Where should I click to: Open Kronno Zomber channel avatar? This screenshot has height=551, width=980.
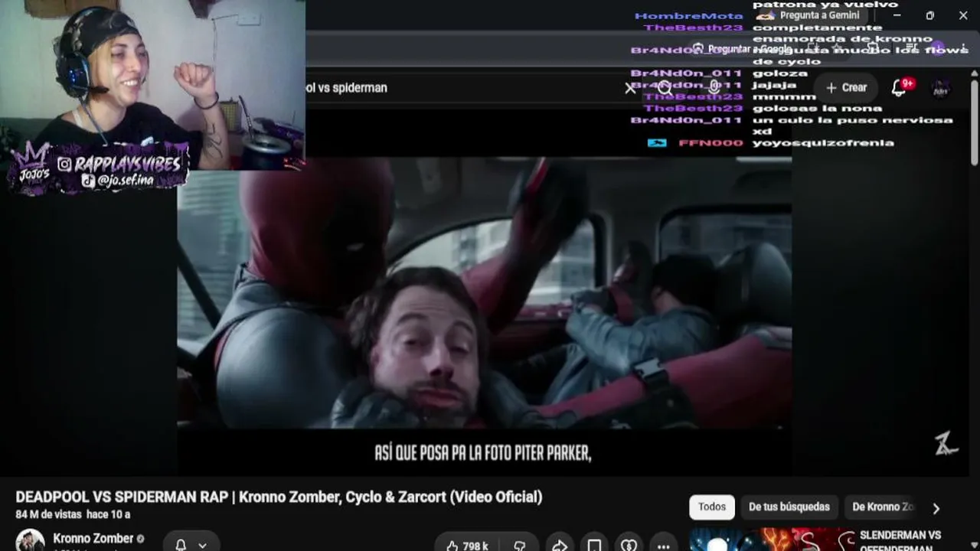(31, 540)
